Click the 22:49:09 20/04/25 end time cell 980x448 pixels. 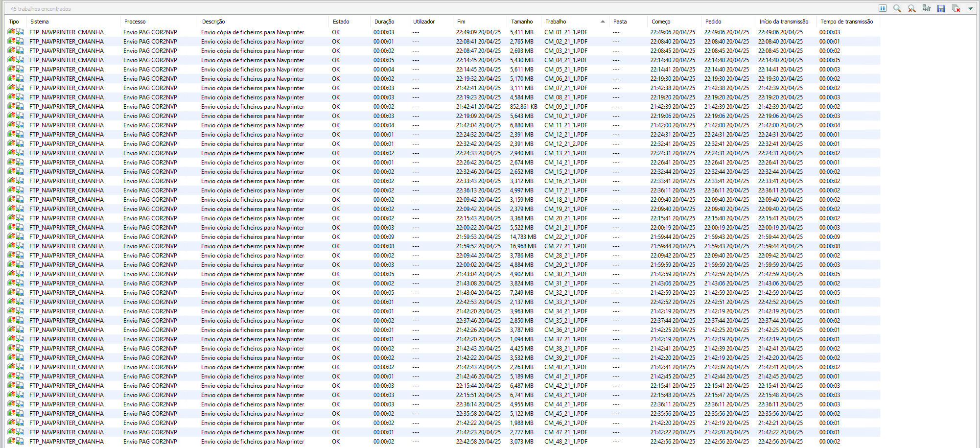478,32
